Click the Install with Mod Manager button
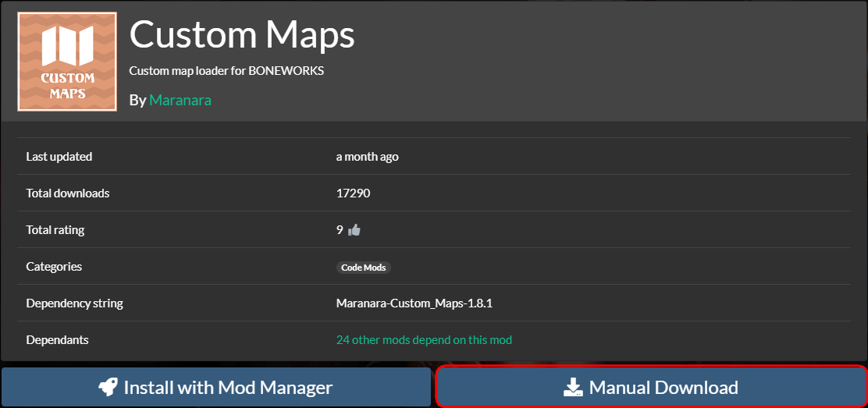 216,387
